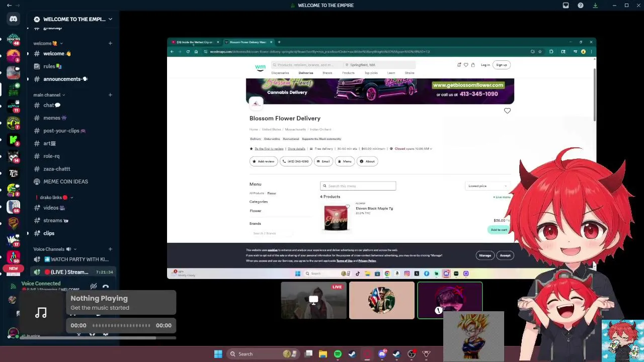Accept cookies on Weedmaps banner

(505, 255)
